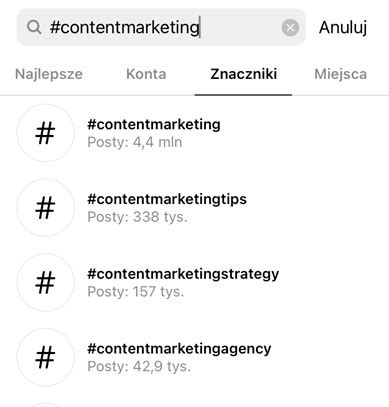Screen dimensions: 389x407
Task: Switch to the Najlepsze tab
Action: click(x=49, y=74)
